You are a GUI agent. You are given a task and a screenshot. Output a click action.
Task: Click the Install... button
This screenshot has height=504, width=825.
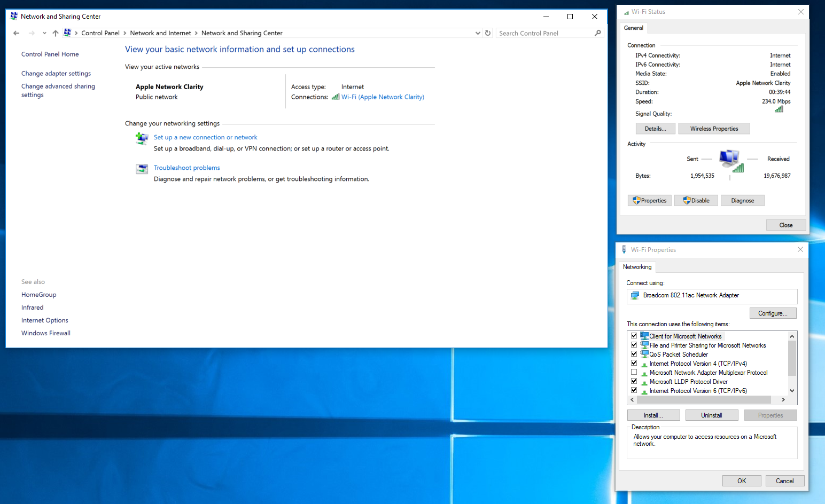[x=653, y=415]
